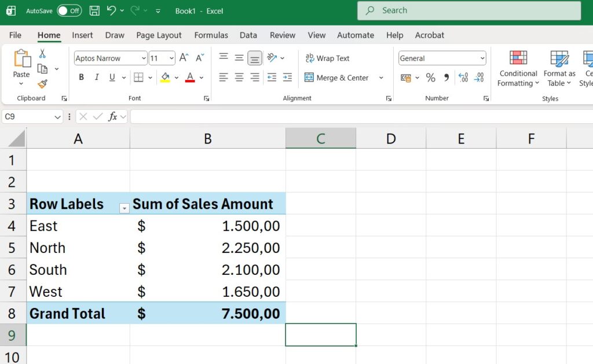The image size is (593, 364).
Task: Increase the font size
Action: pos(184,58)
